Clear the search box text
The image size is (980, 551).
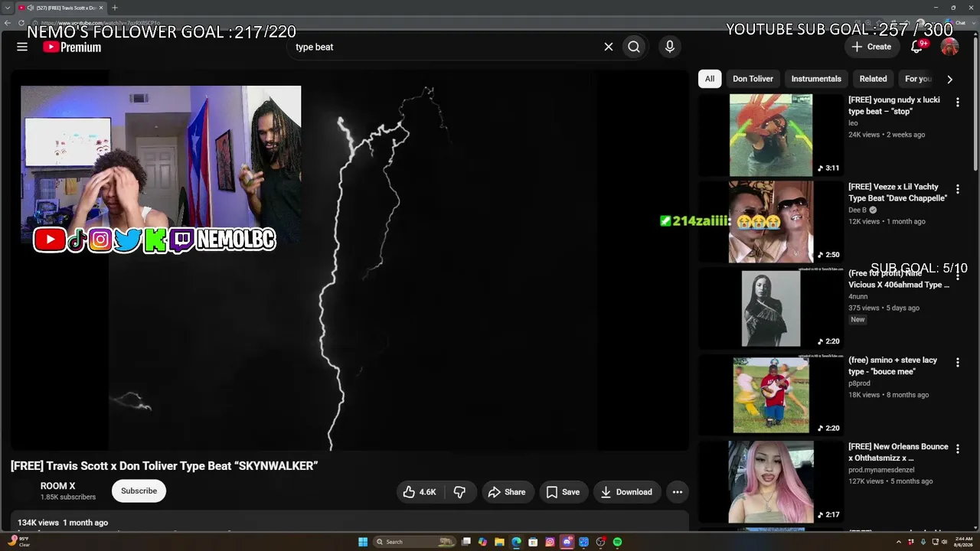609,47
